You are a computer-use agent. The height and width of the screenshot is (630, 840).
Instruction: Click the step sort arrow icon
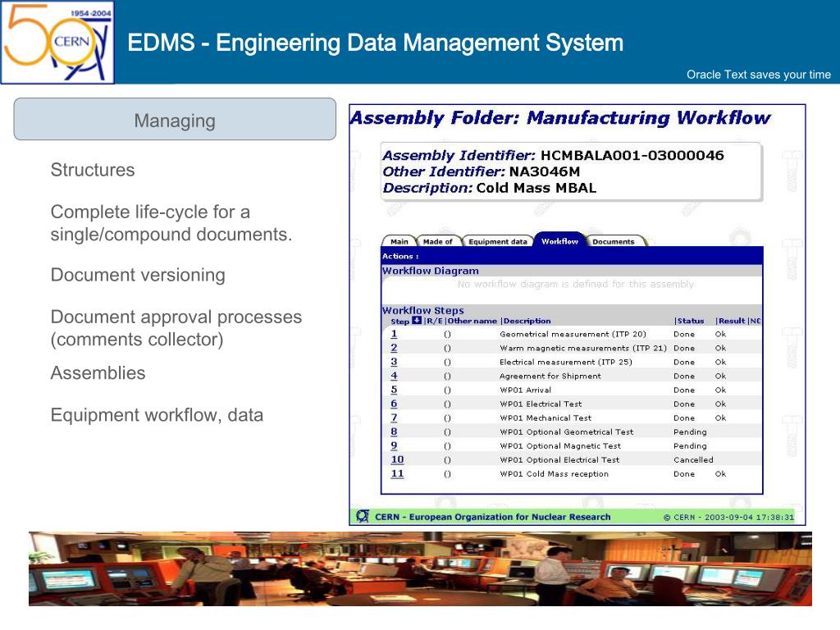pyautogui.click(x=417, y=321)
